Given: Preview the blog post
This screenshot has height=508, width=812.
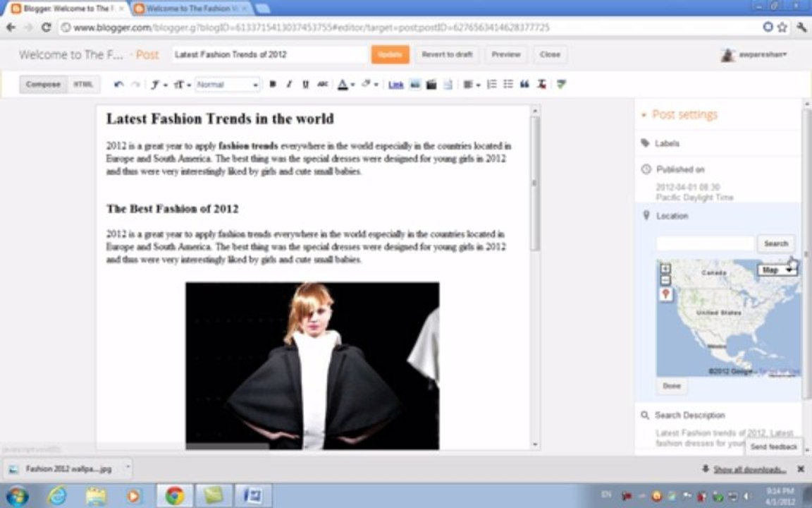Looking at the screenshot, I should (x=506, y=54).
